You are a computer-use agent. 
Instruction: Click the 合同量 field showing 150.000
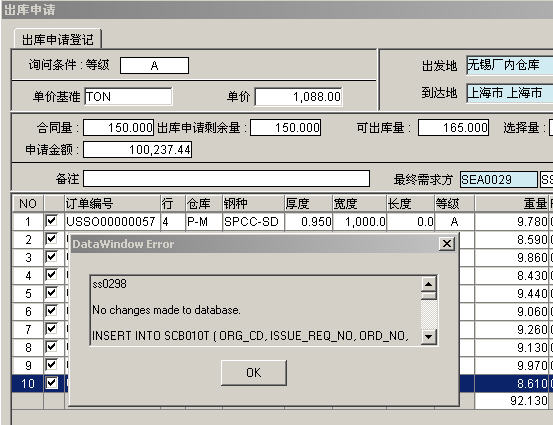pyautogui.click(x=118, y=127)
